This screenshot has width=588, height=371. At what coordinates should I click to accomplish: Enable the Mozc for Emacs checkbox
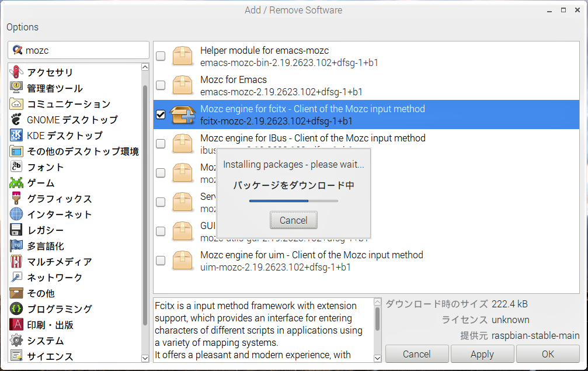[x=161, y=85]
